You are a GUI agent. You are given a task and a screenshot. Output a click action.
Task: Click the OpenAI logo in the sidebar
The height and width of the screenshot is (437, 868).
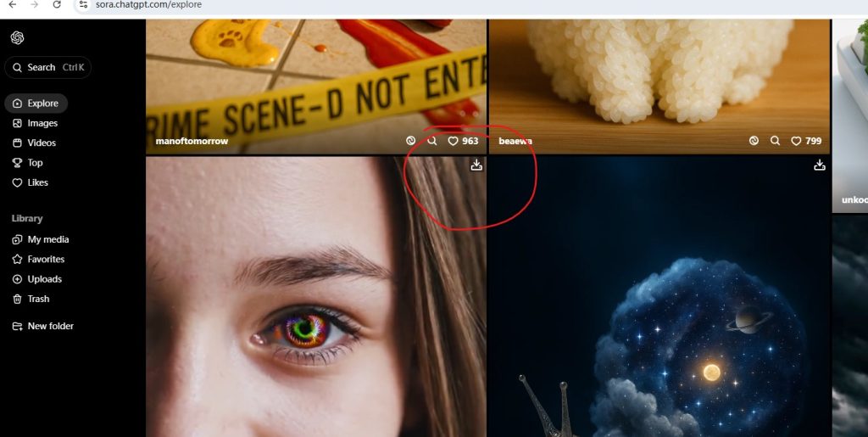17,37
